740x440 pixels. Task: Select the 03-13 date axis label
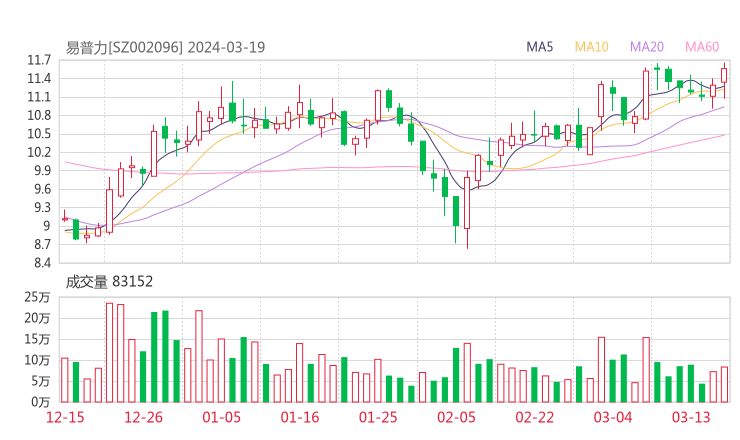click(x=691, y=417)
